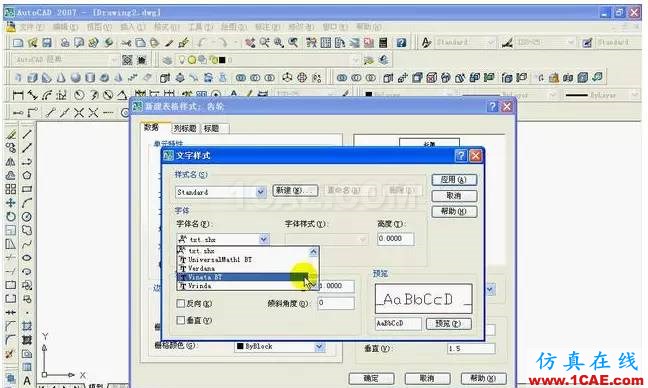This screenshot has width=648, height=388.
Task: Select the Arc draw tool
Action: click(27, 203)
